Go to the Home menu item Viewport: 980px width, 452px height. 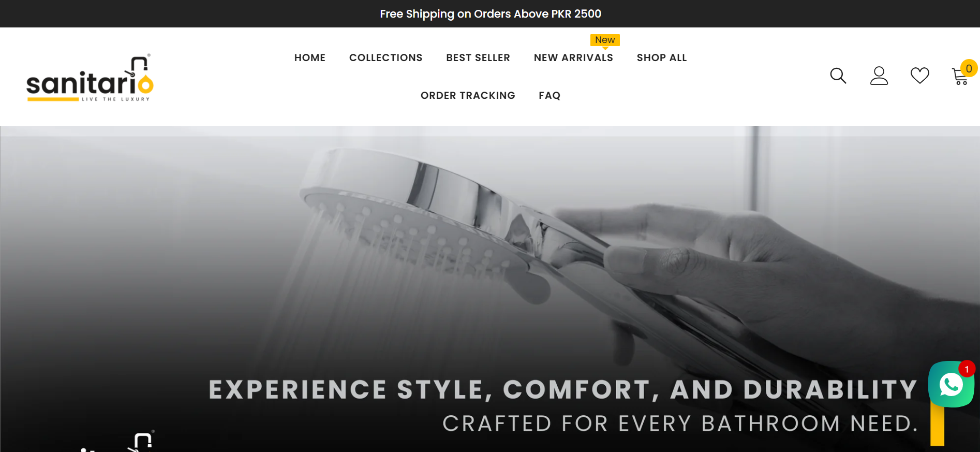(x=310, y=57)
